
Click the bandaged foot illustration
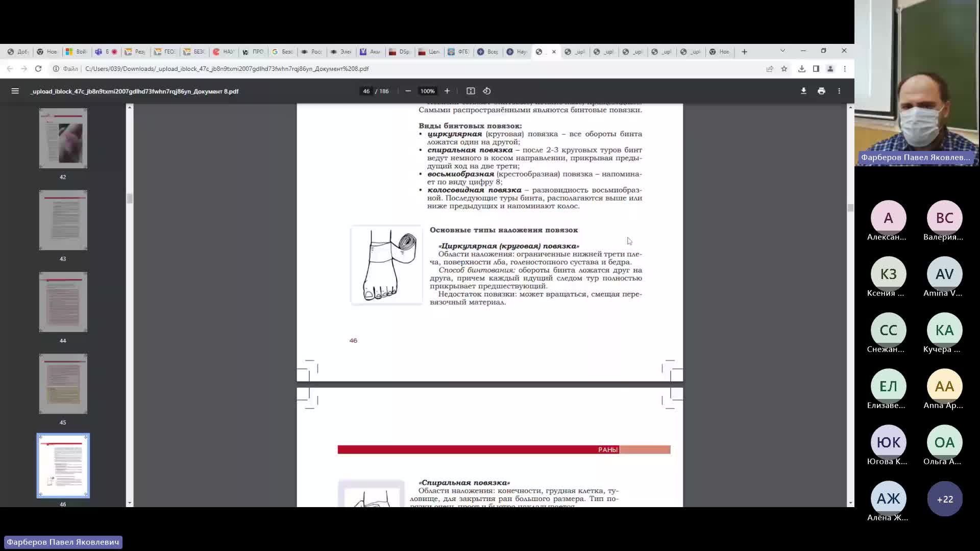point(386,265)
